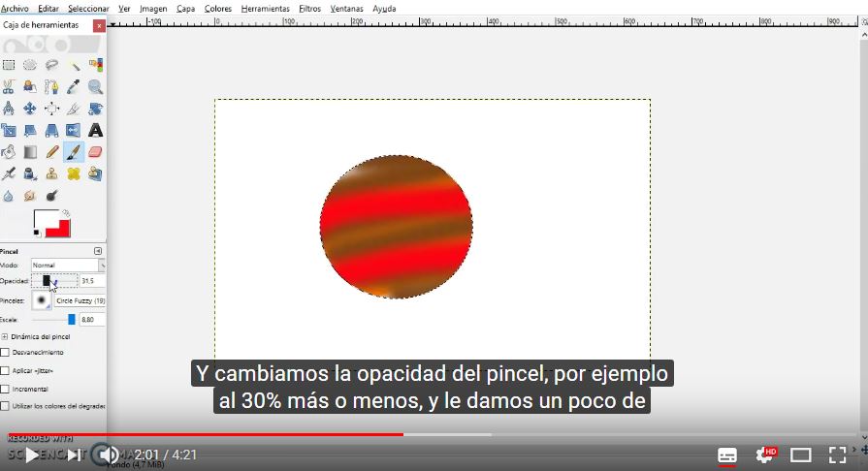Open the Editar menu
Image resolution: width=868 pixels, height=471 pixels.
pyautogui.click(x=48, y=9)
